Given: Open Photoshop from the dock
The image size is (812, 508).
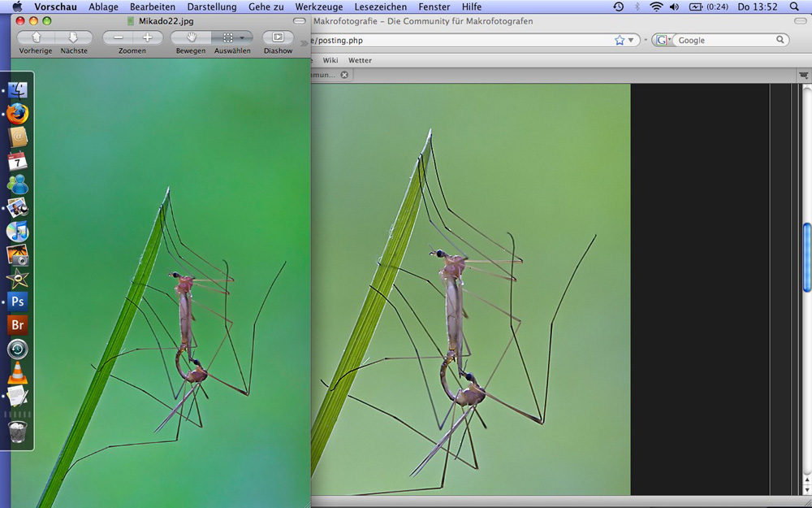Looking at the screenshot, I should coord(18,302).
